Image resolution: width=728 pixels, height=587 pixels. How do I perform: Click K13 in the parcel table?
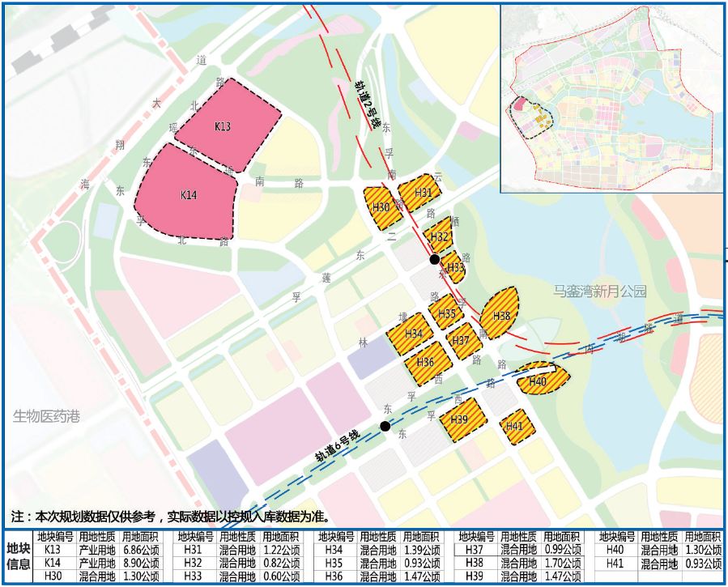click(52, 550)
